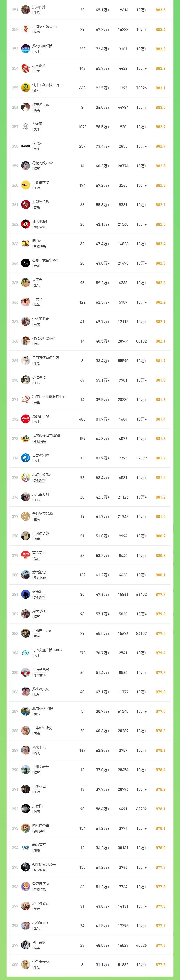This screenshot has height=980, width=180.
Task: Click the 赫为强哥 logo avatar
Action: tap(26, 848)
